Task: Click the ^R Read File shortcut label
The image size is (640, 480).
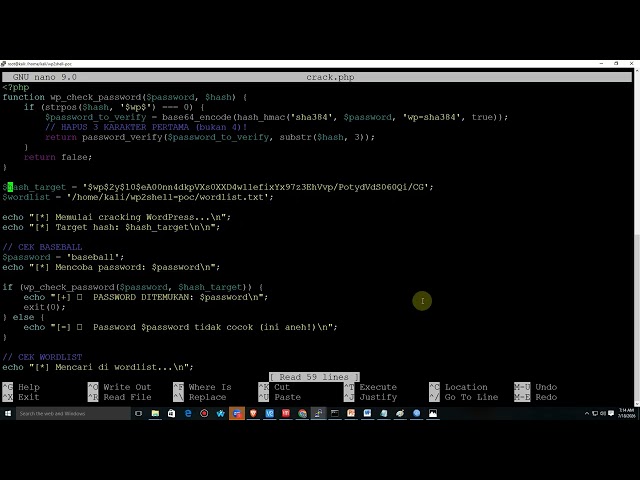Action: point(120,397)
